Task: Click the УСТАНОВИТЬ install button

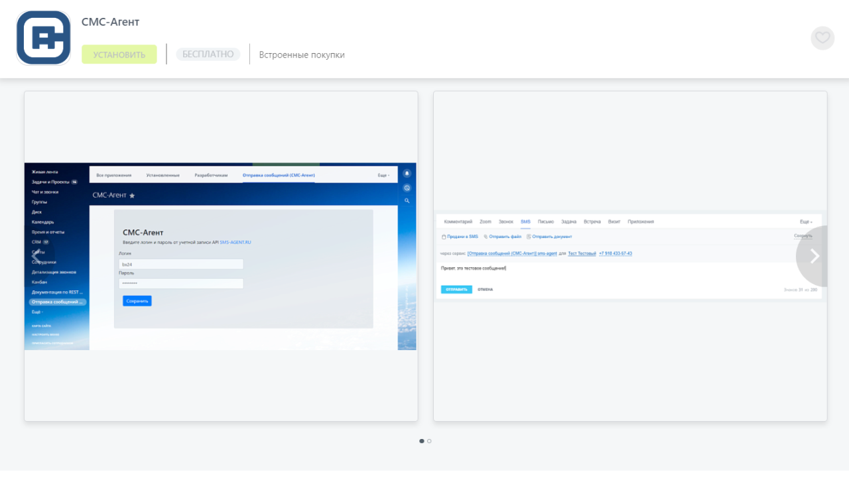Action: (x=119, y=54)
